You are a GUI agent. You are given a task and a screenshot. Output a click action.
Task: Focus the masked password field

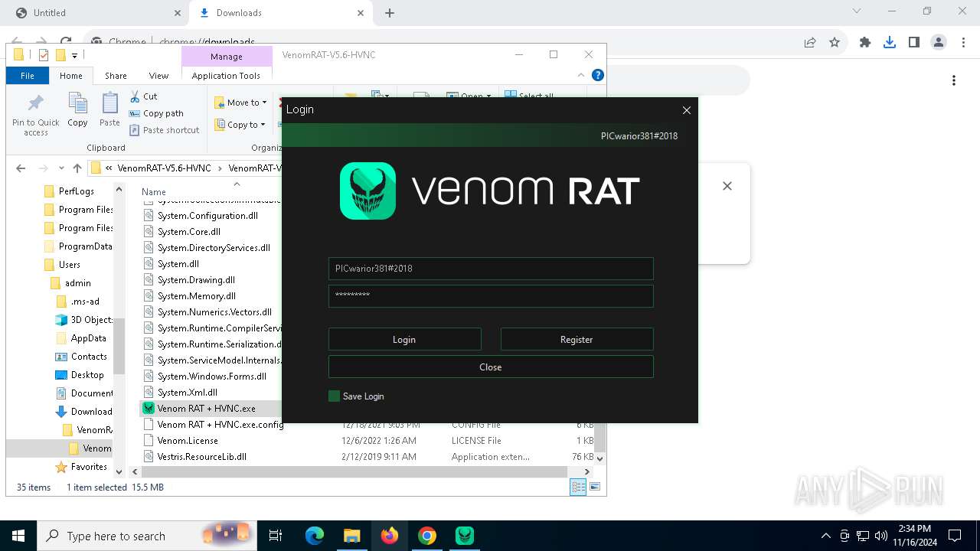(x=491, y=295)
